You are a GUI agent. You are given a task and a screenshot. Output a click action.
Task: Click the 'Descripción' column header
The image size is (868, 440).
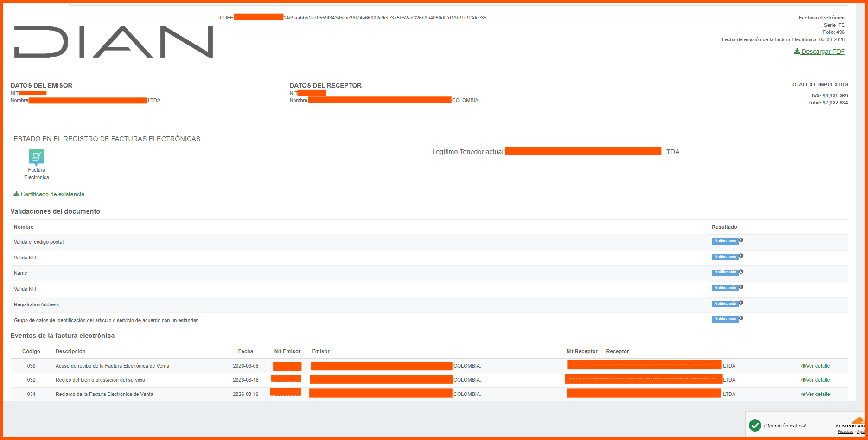click(x=70, y=351)
